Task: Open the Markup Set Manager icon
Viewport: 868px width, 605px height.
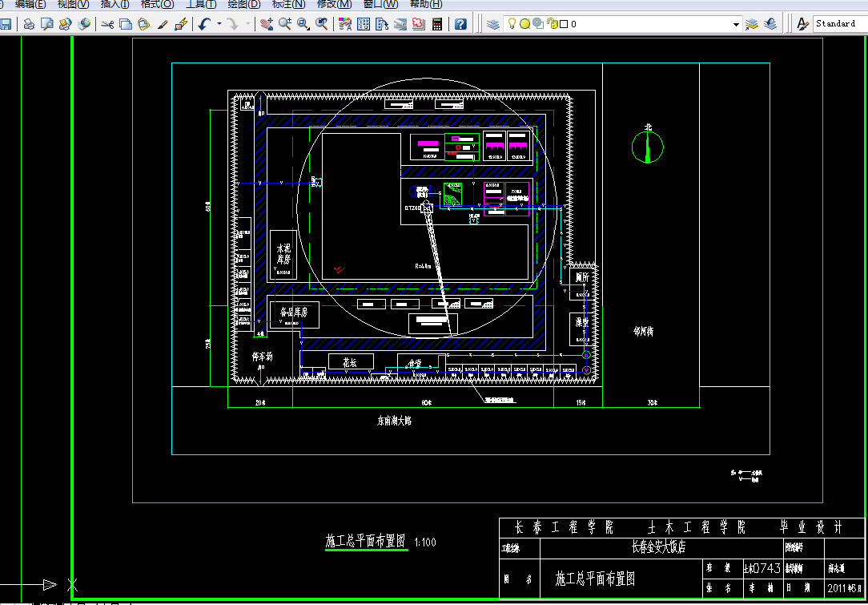Action: (x=419, y=24)
